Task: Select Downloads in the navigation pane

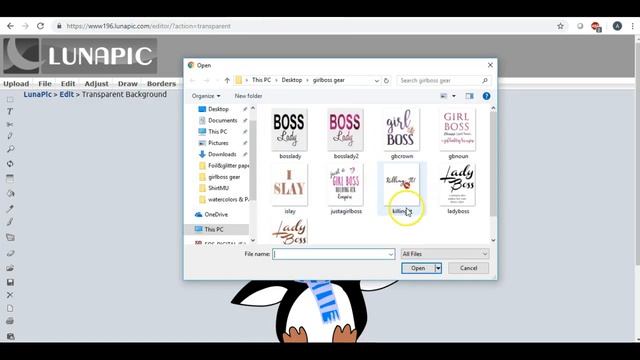Action: pyautogui.click(x=222, y=154)
